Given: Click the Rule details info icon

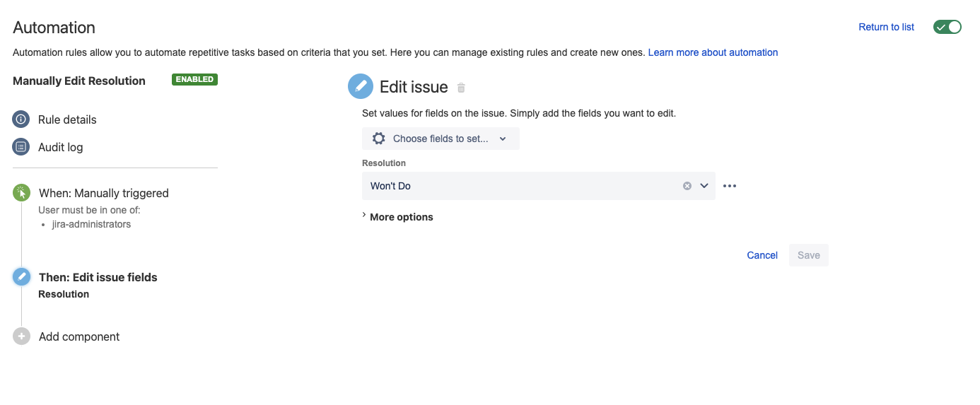Looking at the screenshot, I should pos(21,119).
